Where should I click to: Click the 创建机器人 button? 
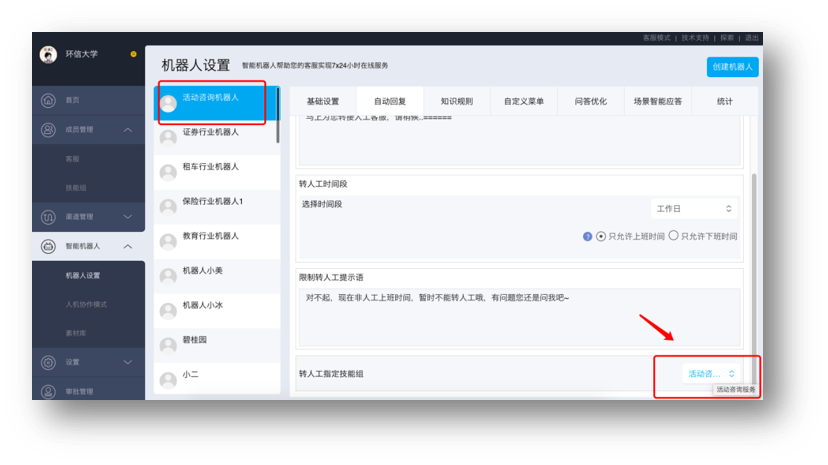tap(732, 67)
